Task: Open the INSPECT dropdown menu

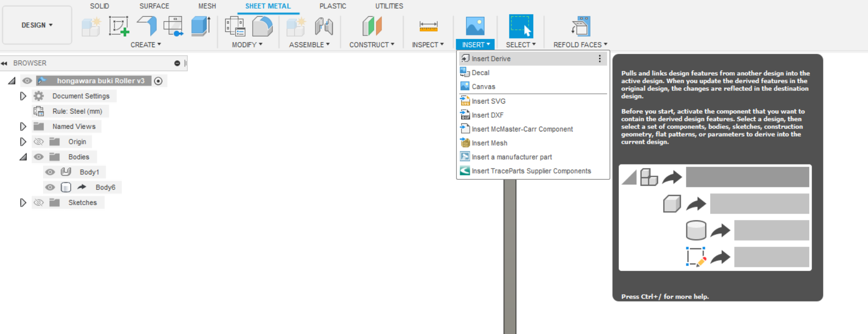Action: (428, 45)
